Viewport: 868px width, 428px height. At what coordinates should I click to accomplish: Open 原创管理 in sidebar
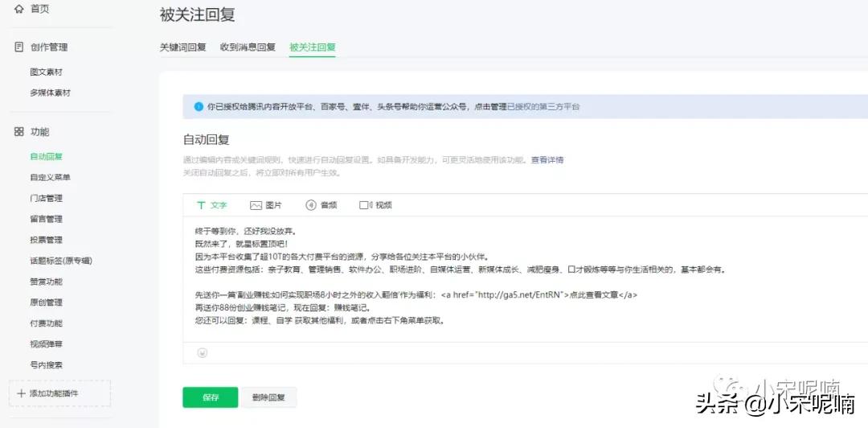(47, 302)
